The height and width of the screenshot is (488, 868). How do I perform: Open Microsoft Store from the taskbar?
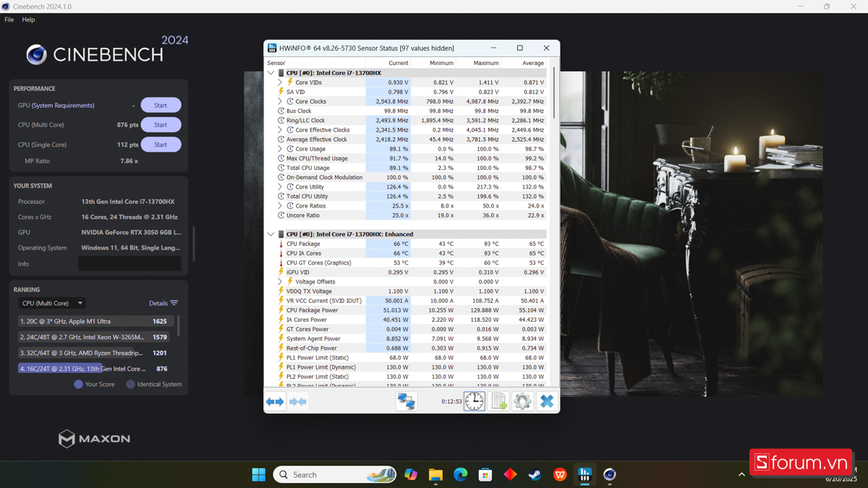click(485, 474)
